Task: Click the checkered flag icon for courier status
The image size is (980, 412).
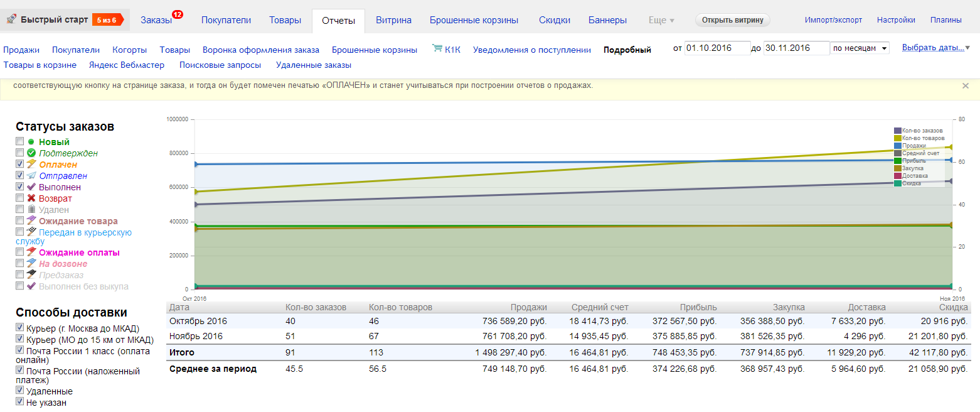Action: point(31,232)
